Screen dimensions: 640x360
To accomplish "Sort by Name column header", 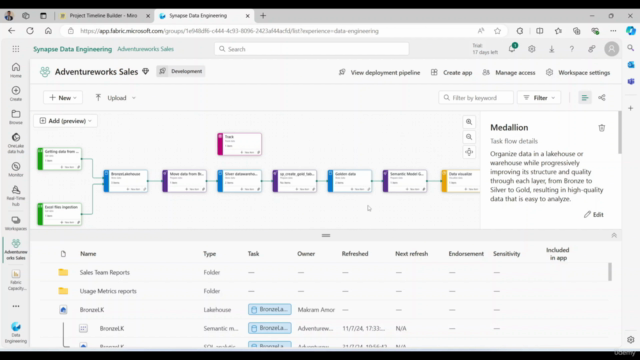I will [x=88, y=253].
